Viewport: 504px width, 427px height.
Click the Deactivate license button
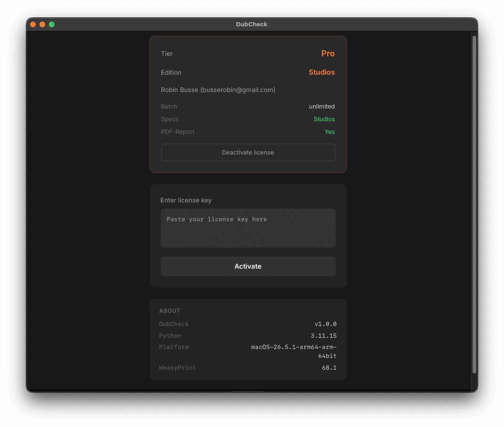pos(248,153)
